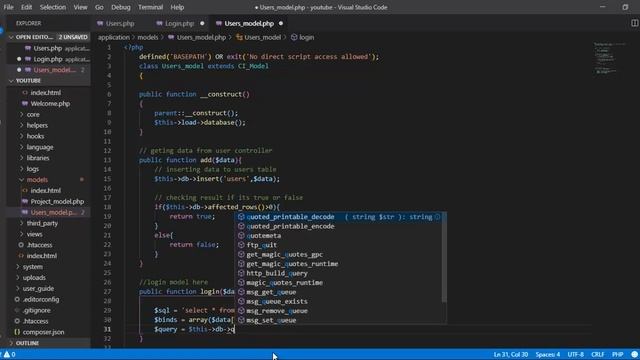Expand the user_guide folder

pos(38,289)
